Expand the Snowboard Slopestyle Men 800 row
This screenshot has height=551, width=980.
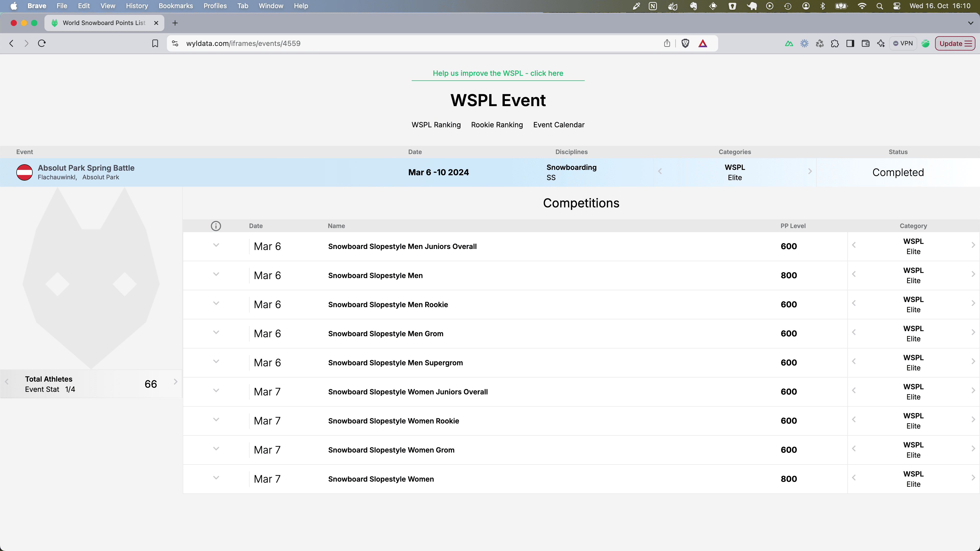216,274
